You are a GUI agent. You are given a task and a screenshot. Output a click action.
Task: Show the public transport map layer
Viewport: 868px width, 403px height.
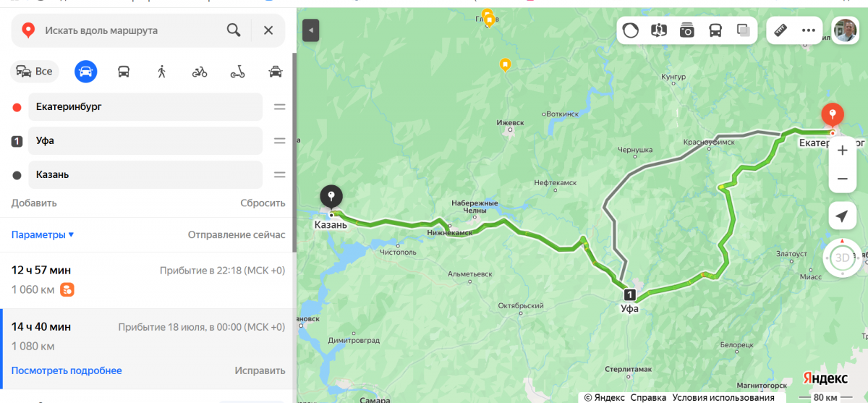(x=715, y=30)
